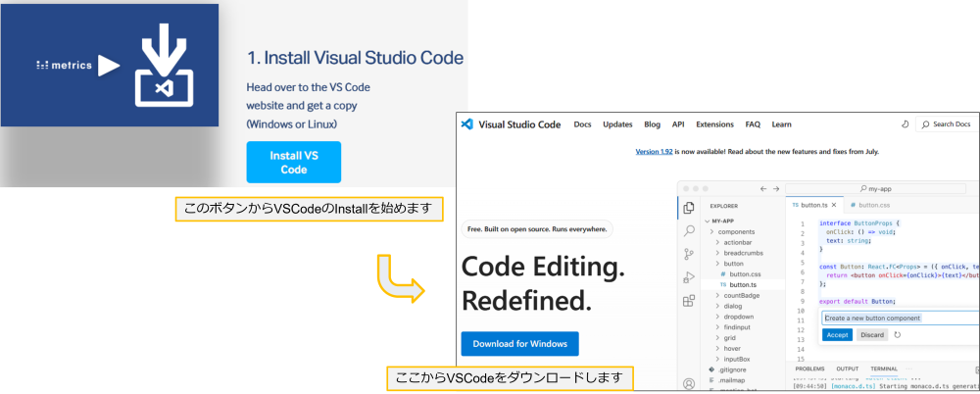980x394 pixels.
Task: Click the forward arrow in editor title bar
Action: [x=775, y=188]
